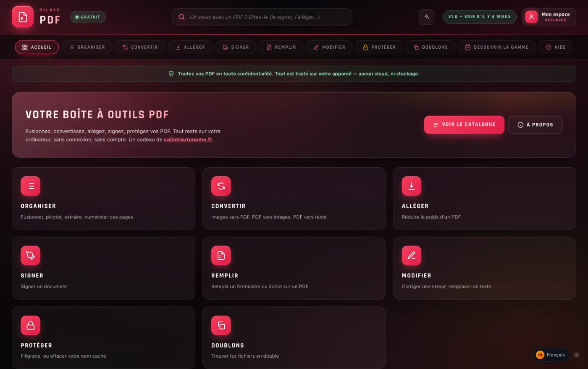Click "Filigrane, ou effacer votre nom caché"

click(63, 356)
